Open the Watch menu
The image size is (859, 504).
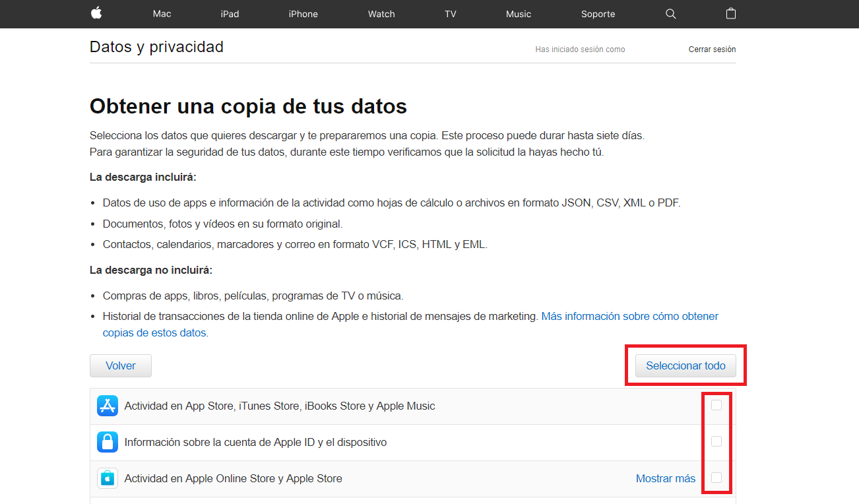click(381, 14)
